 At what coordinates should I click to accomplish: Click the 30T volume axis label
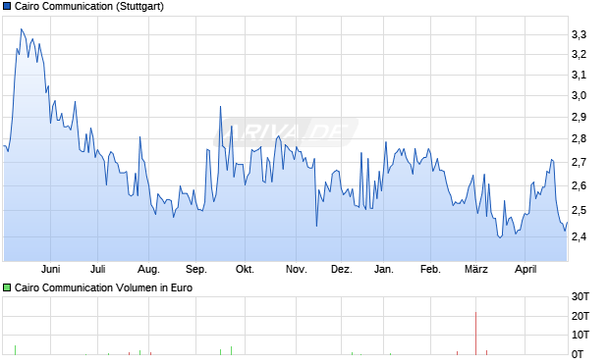[581, 297]
